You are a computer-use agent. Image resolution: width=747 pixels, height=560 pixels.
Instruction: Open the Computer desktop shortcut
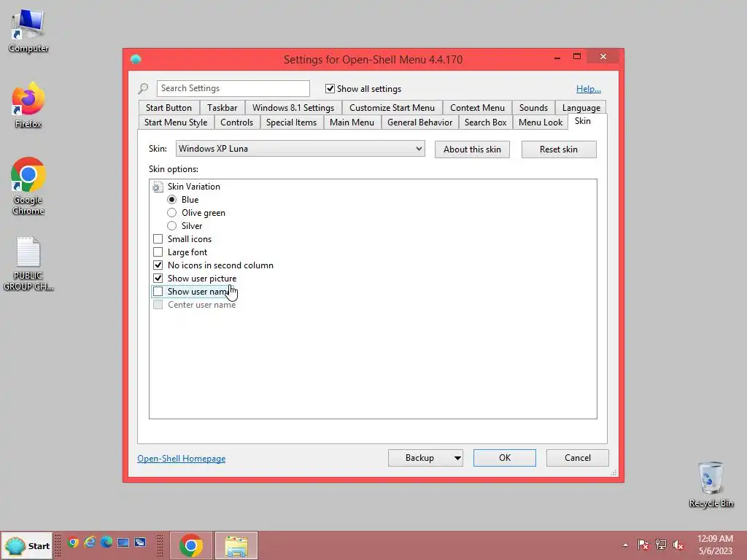pos(28,31)
